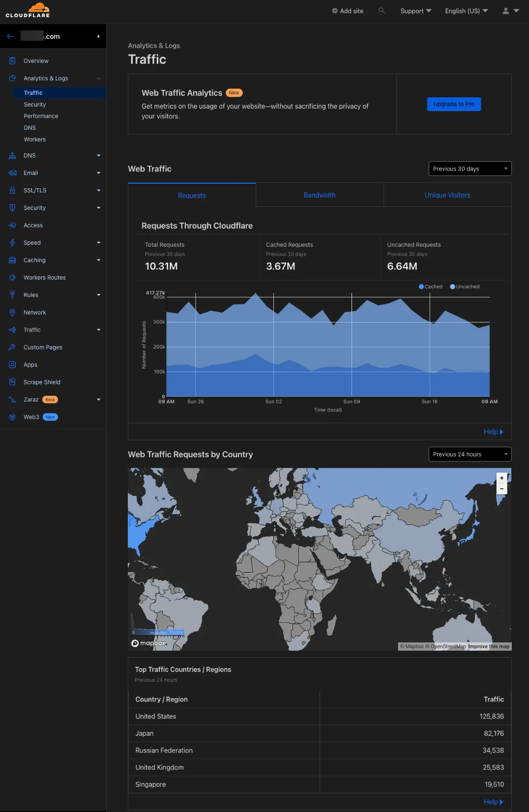Open the Previous 24 hours dropdown
This screenshot has height=812, width=529.
[x=470, y=454]
